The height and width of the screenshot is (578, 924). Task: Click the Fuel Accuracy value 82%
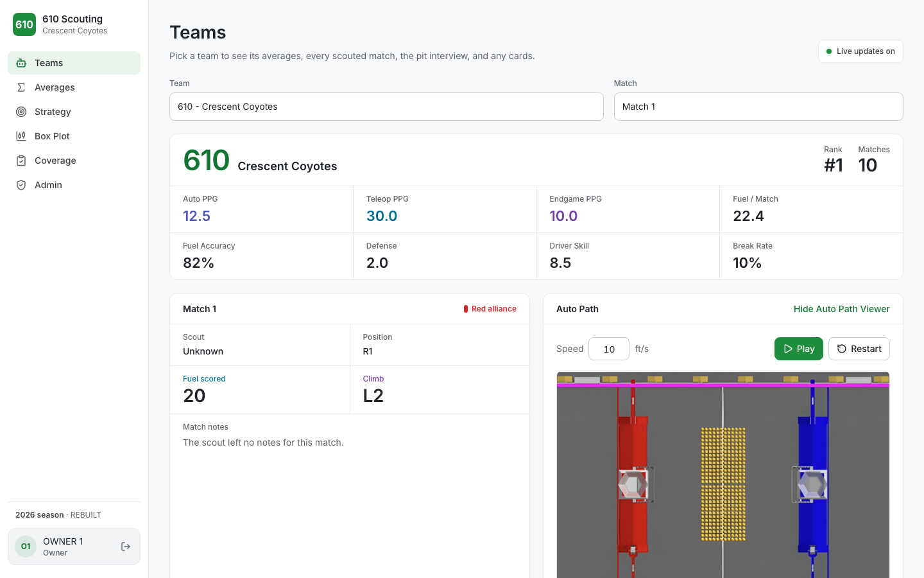click(x=198, y=263)
